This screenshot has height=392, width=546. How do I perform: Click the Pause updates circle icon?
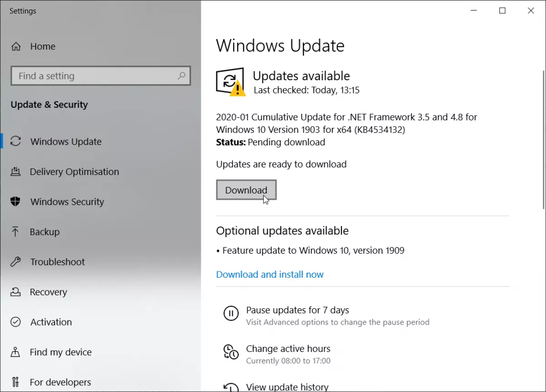pyautogui.click(x=231, y=313)
